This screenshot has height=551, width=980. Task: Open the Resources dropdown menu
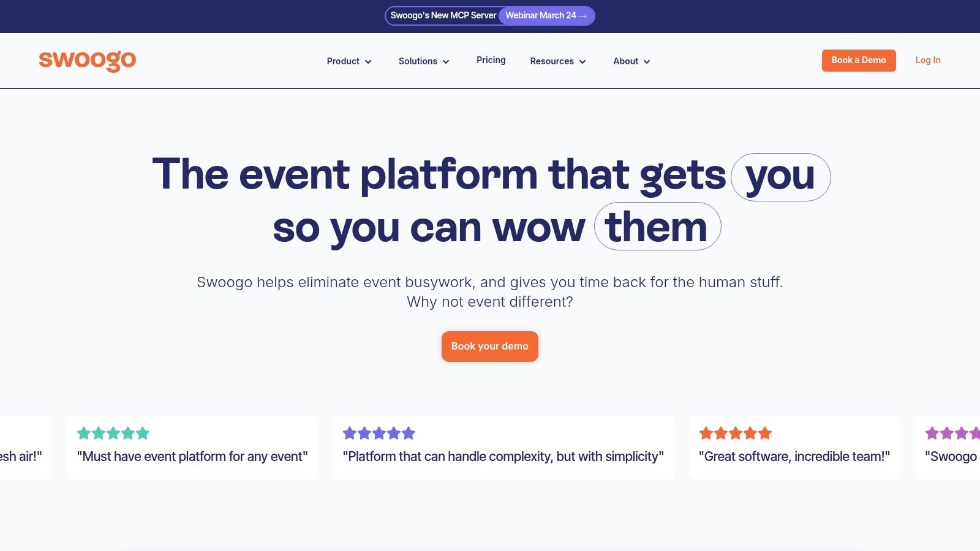(558, 61)
